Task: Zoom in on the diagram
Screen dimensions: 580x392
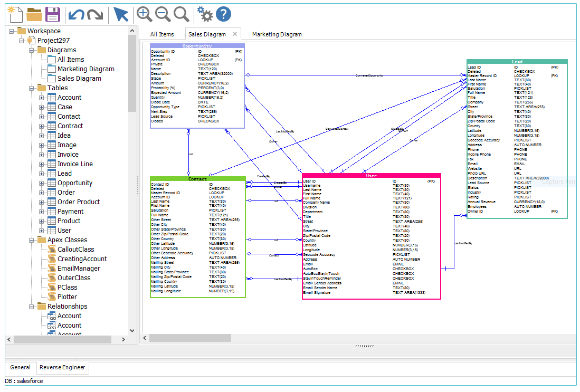Action: pyautogui.click(x=144, y=14)
